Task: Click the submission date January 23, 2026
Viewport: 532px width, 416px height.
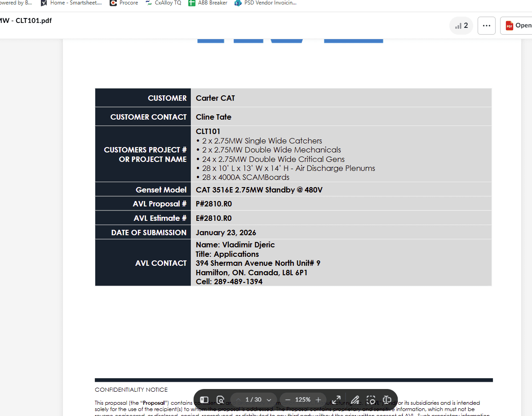Action: coord(226,233)
